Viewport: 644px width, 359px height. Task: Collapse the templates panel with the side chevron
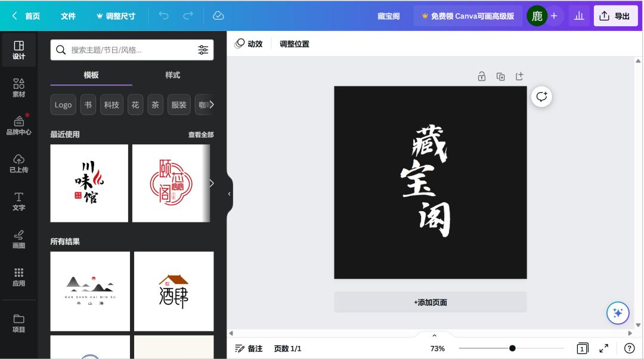229,193
